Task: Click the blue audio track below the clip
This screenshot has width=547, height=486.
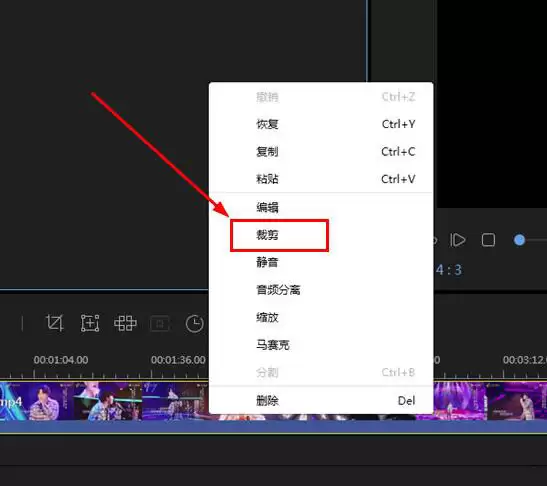Action: coord(274,427)
